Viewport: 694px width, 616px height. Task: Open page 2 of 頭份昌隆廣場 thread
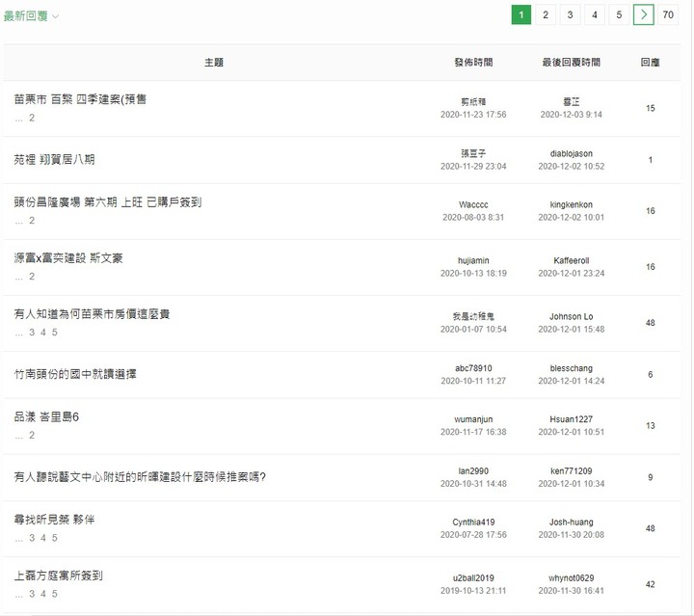[32, 221]
